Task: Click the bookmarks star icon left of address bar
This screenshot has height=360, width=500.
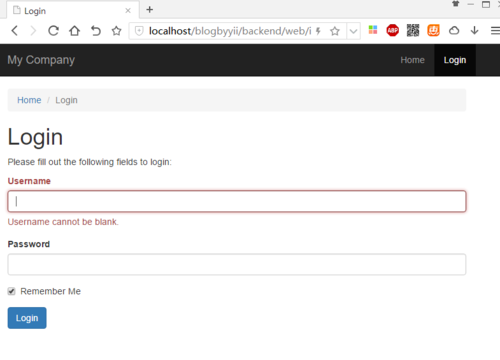Action: (x=116, y=31)
